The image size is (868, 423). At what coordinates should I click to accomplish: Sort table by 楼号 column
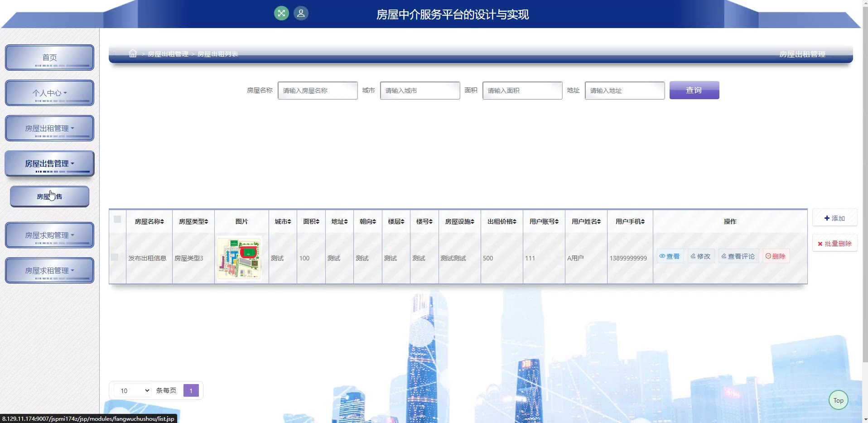[x=424, y=221]
